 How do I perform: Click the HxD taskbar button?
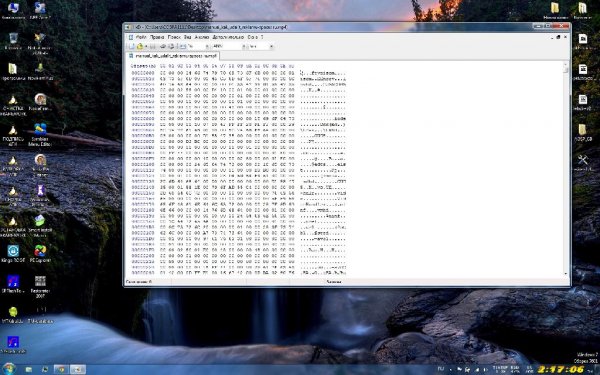point(78,369)
